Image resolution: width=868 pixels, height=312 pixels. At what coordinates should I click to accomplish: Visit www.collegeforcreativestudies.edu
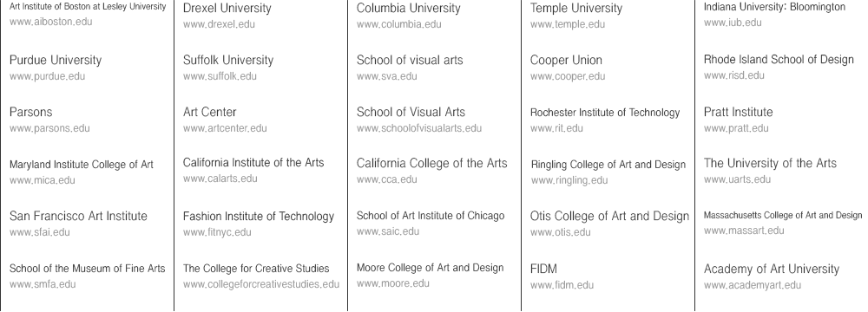(x=261, y=284)
